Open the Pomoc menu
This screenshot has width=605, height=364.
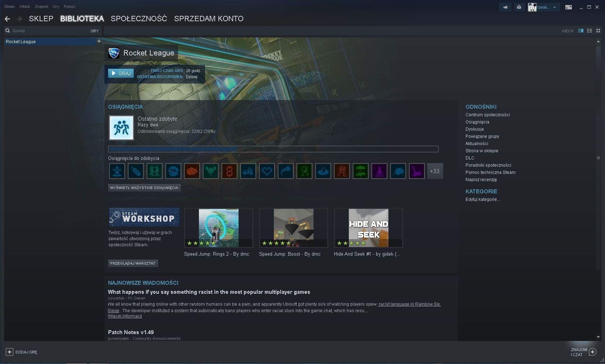click(70, 6)
